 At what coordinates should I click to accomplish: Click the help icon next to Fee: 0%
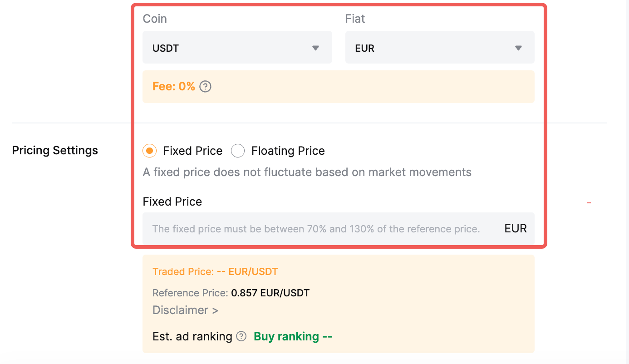pyautogui.click(x=206, y=86)
